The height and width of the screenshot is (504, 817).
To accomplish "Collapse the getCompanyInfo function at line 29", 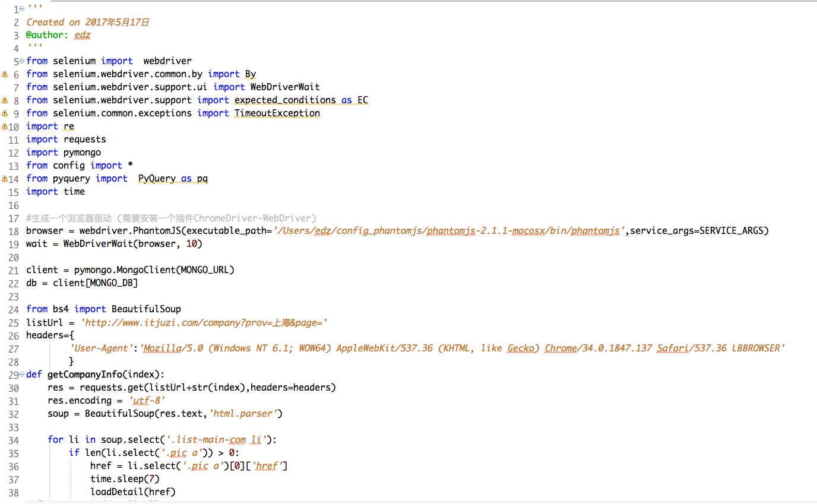I will click(21, 375).
